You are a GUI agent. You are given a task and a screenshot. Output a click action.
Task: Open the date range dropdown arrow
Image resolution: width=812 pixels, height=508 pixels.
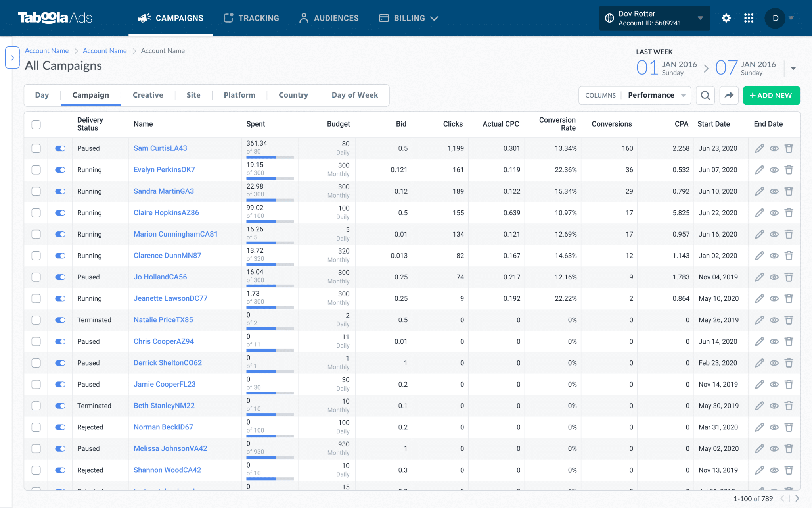click(x=793, y=67)
